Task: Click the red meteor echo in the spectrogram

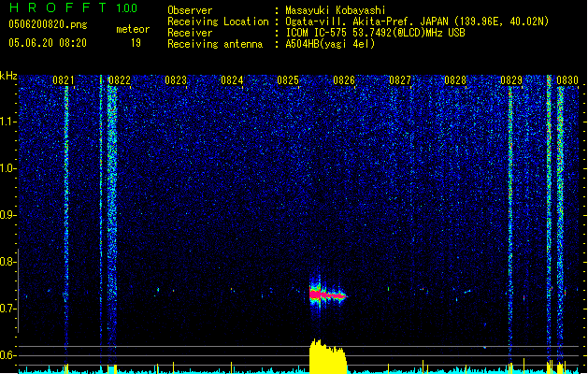Action: tap(327, 295)
